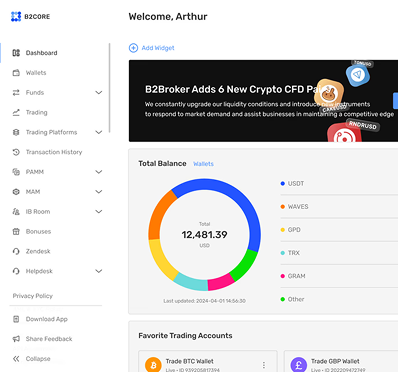Click the MAM icon in sidebar
398x372 pixels.
tap(16, 192)
